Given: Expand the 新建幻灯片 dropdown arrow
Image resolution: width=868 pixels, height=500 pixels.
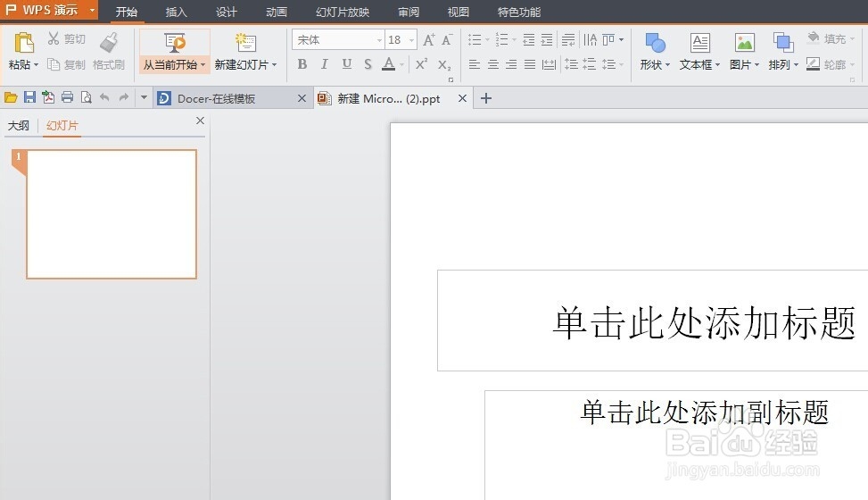Looking at the screenshot, I should point(274,65).
